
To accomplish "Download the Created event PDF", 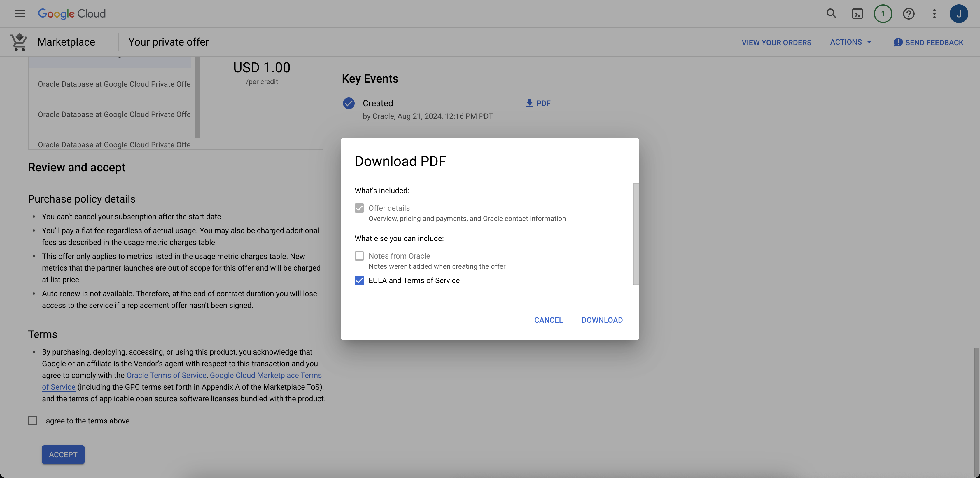I will pos(538,103).
